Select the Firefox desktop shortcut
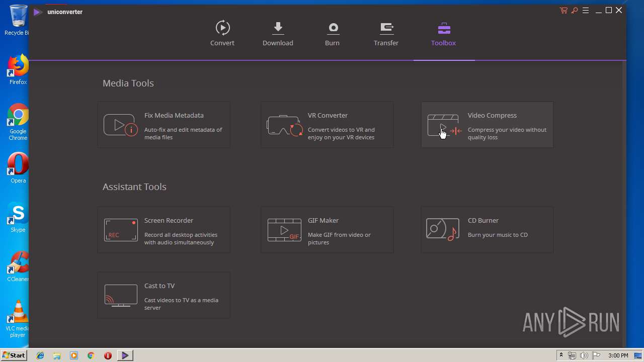This screenshot has width=644, height=362. [18, 69]
